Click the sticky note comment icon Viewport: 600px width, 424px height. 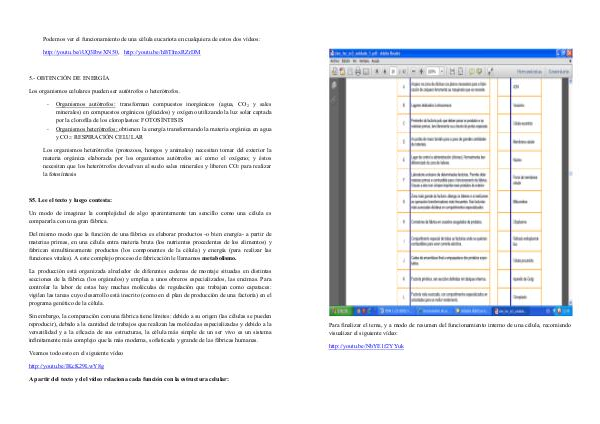click(x=472, y=70)
